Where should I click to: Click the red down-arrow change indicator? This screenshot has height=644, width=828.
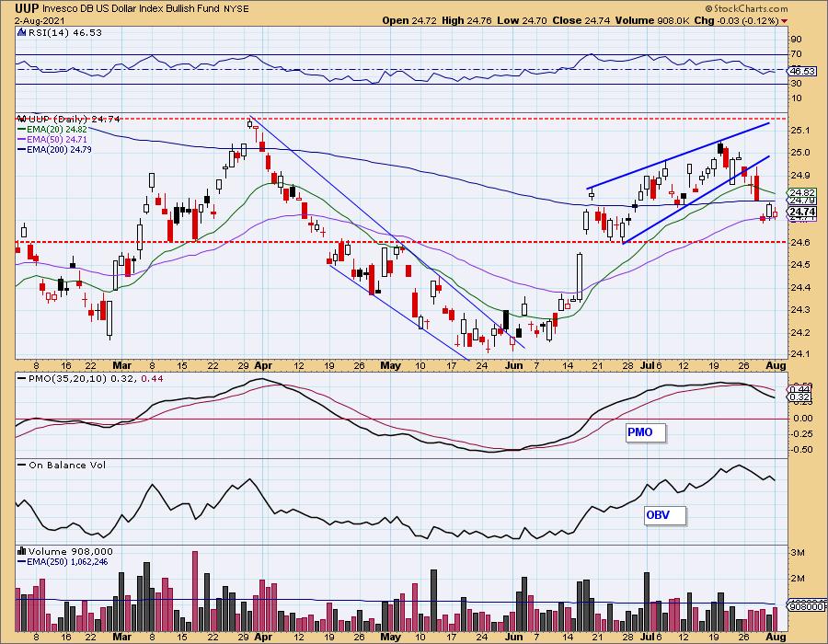784,21
